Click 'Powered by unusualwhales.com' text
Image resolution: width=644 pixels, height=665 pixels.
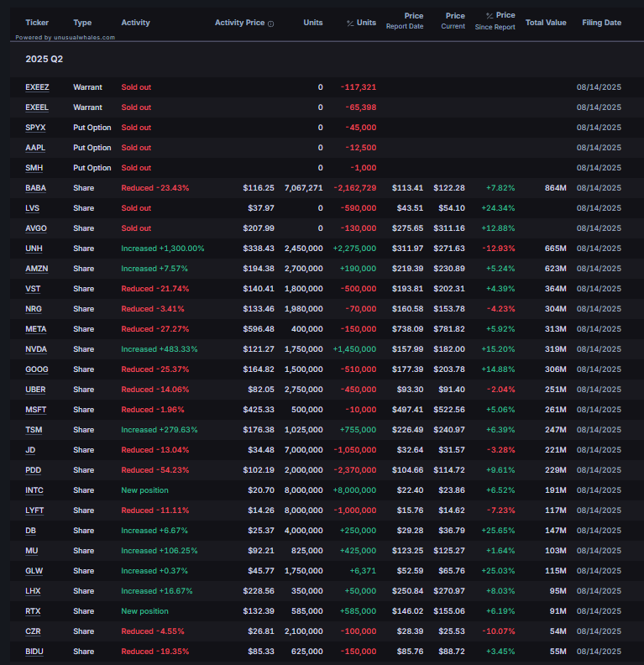tap(65, 37)
